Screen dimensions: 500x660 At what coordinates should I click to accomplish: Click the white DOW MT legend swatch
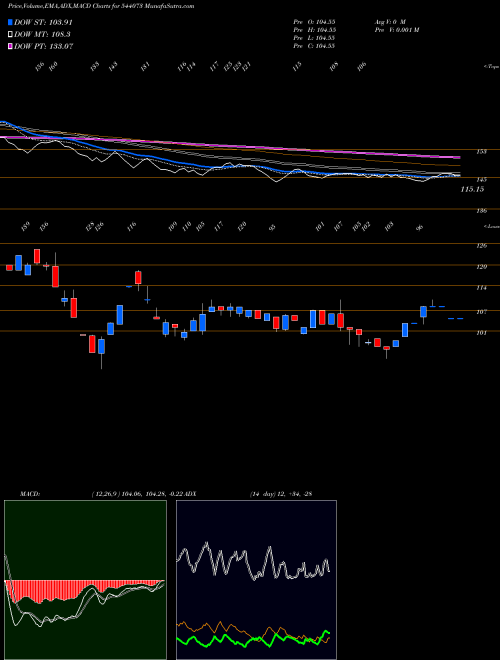[x=10, y=35]
